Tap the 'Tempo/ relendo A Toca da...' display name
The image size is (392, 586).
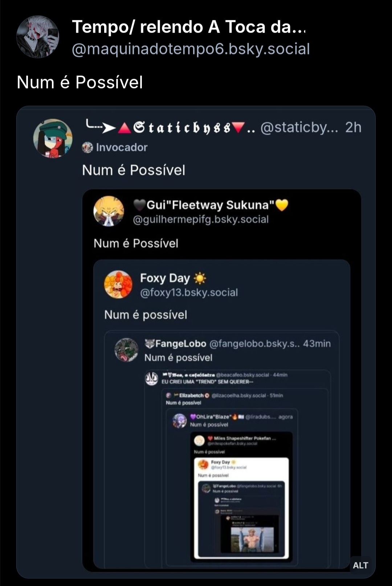[189, 27]
